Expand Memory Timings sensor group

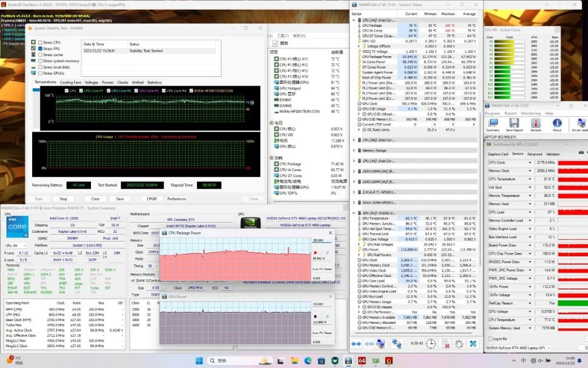[x=354, y=150]
